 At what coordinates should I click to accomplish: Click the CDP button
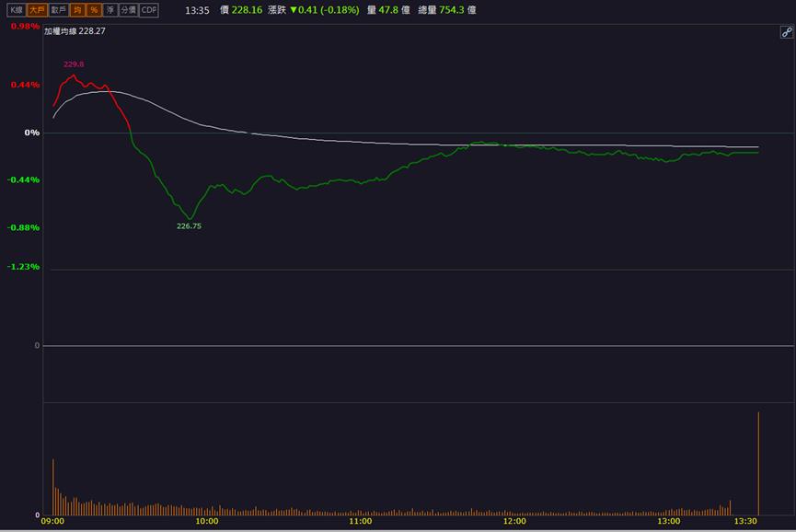click(149, 9)
